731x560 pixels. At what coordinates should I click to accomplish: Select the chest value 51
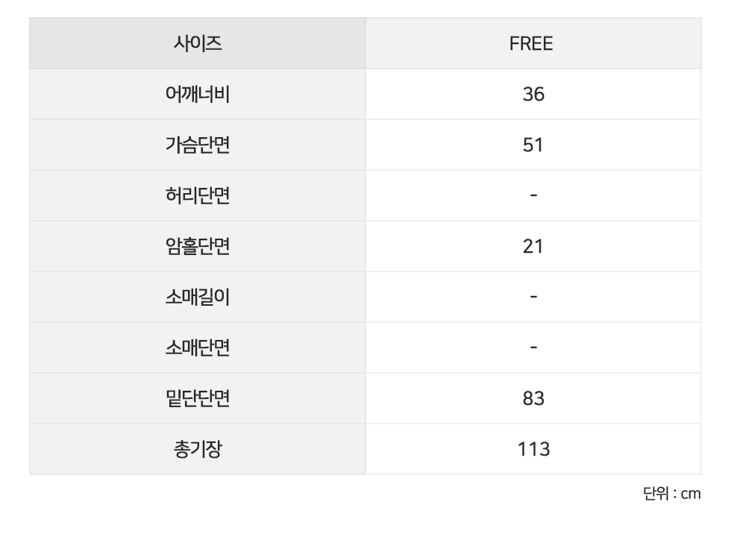pos(533,145)
